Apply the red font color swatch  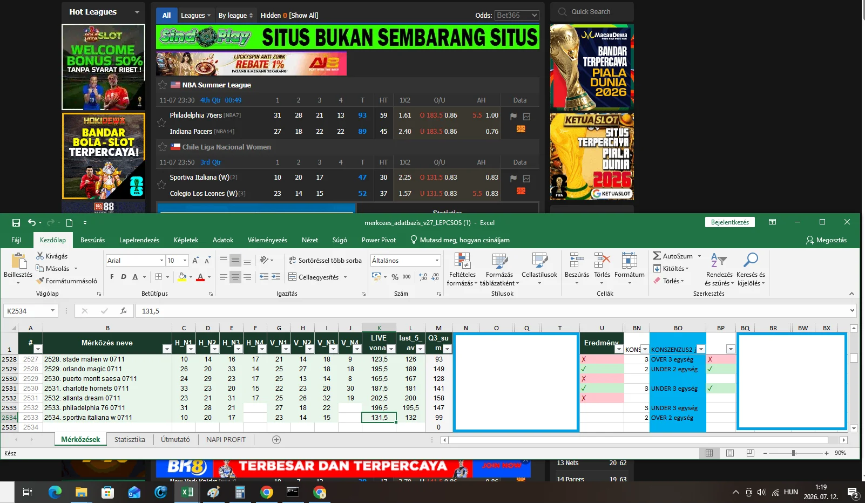pos(200,277)
